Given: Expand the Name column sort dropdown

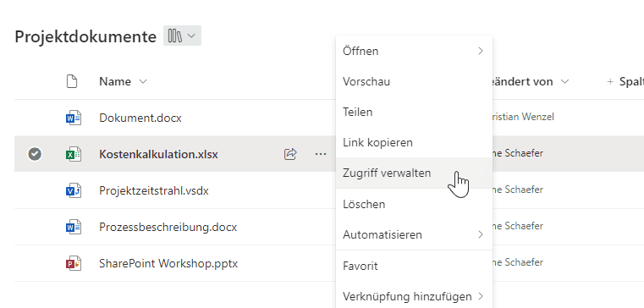Looking at the screenshot, I should click(x=143, y=81).
